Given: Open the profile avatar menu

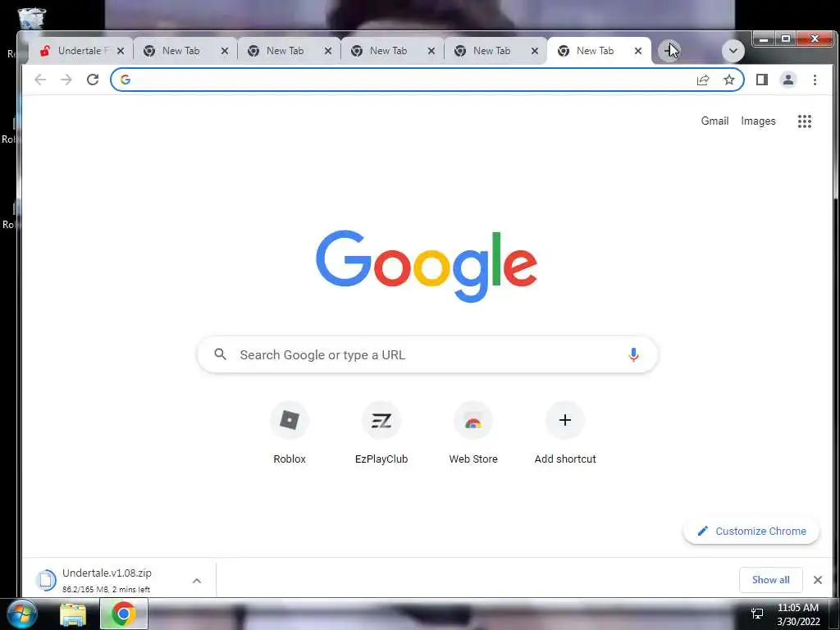Looking at the screenshot, I should click(788, 80).
